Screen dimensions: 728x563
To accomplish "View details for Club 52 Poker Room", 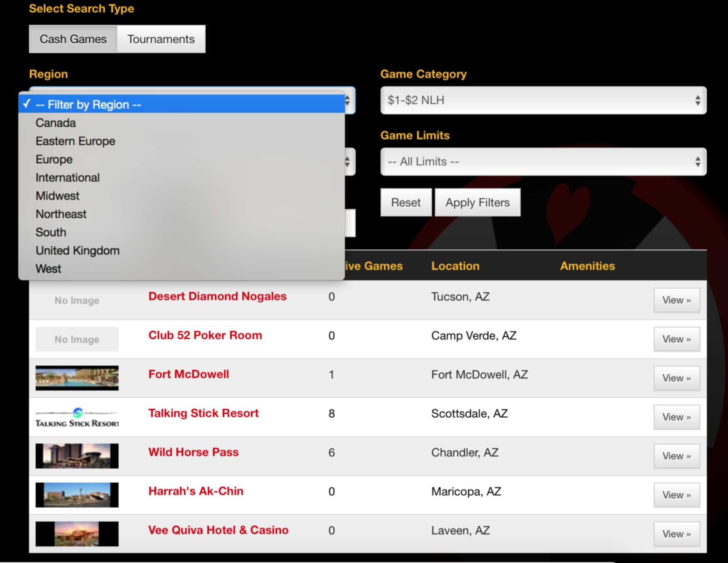I will click(x=676, y=339).
